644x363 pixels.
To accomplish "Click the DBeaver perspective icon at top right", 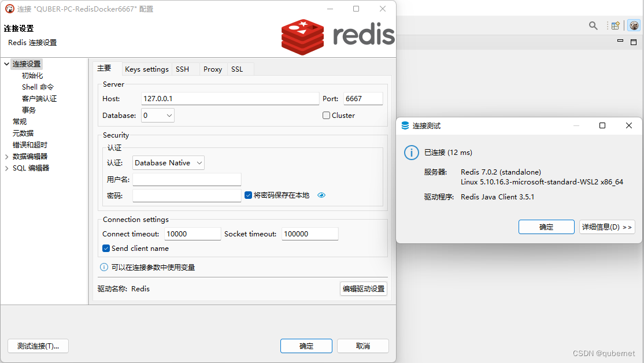I will coord(634,25).
